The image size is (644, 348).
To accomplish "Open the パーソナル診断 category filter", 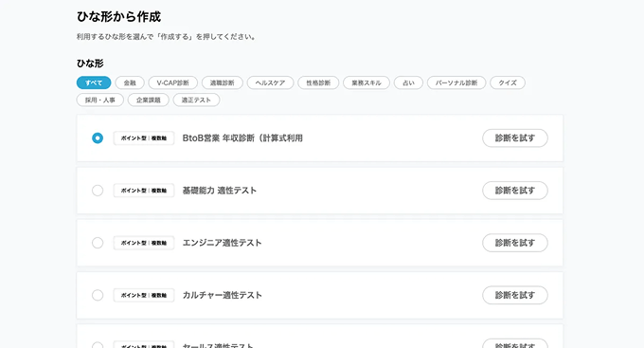I will click(x=456, y=82).
